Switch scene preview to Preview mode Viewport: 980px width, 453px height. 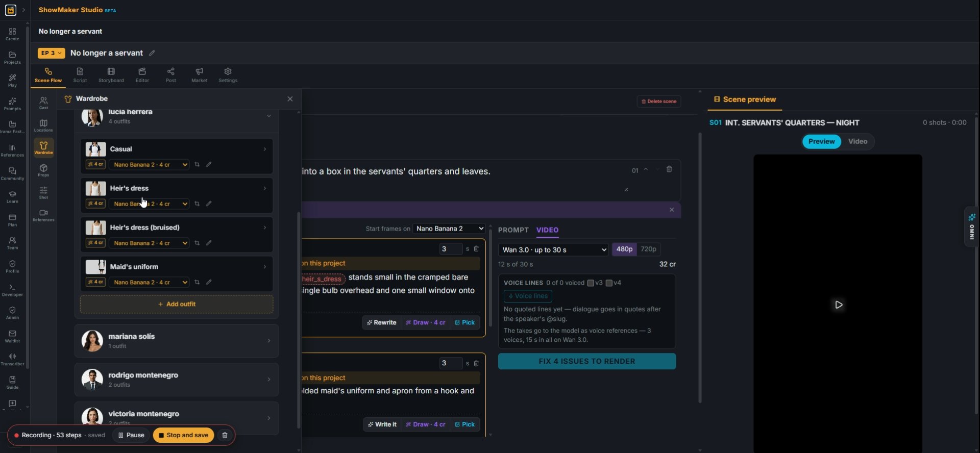(821, 141)
